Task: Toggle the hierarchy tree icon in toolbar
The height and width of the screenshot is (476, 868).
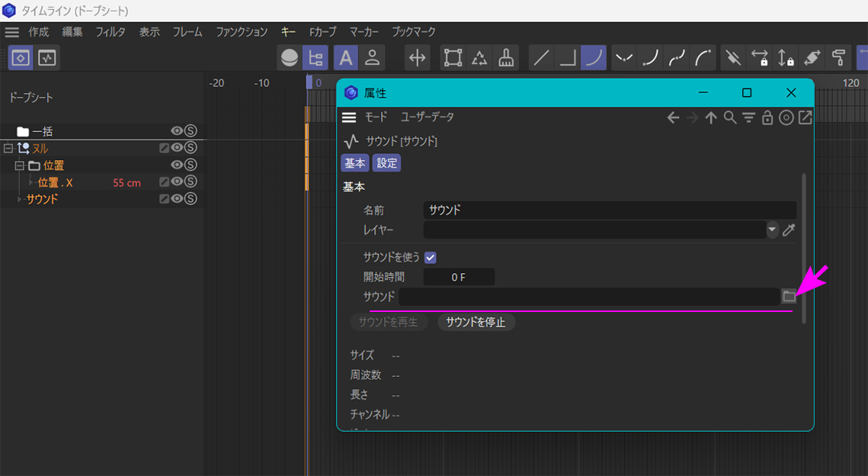Action: point(315,58)
